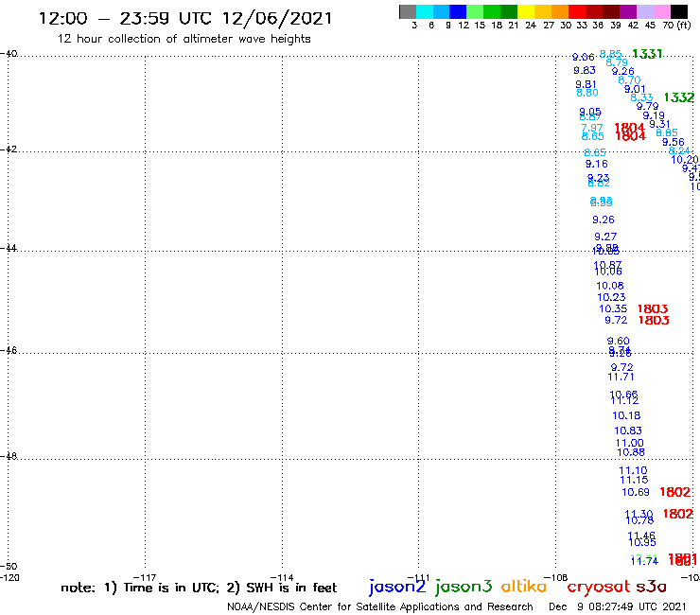Click the wave height value '9.79'
Image resolution: width=700 pixels, height=615 pixels.
tap(647, 106)
